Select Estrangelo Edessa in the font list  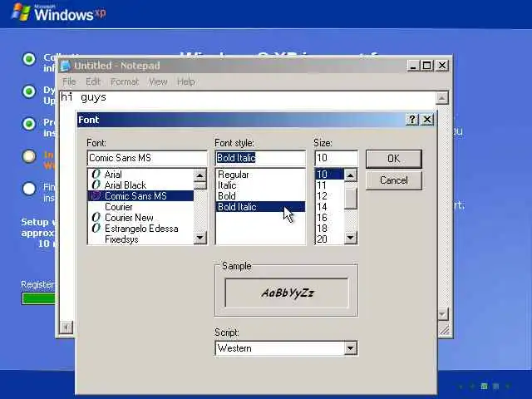[140, 229]
